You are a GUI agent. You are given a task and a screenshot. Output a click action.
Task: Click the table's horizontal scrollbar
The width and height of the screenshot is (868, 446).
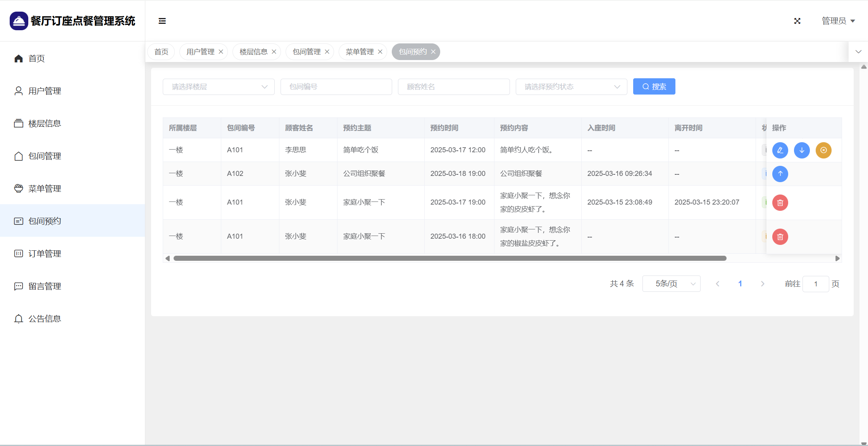pos(449,258)
